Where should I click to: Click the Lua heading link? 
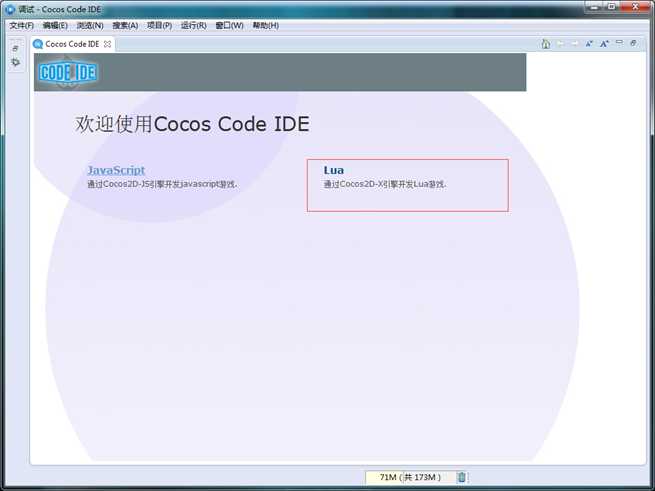[x=333, y=170]
